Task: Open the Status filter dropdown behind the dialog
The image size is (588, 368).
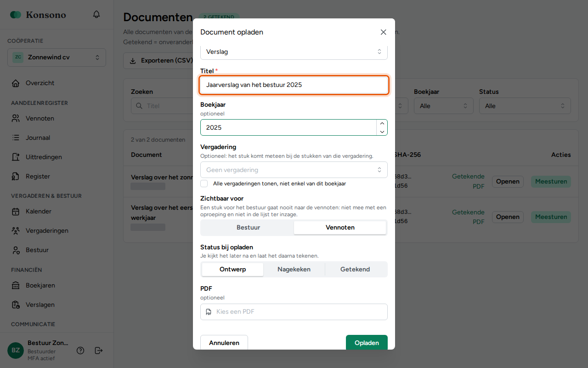Action: tap(525, 106)
